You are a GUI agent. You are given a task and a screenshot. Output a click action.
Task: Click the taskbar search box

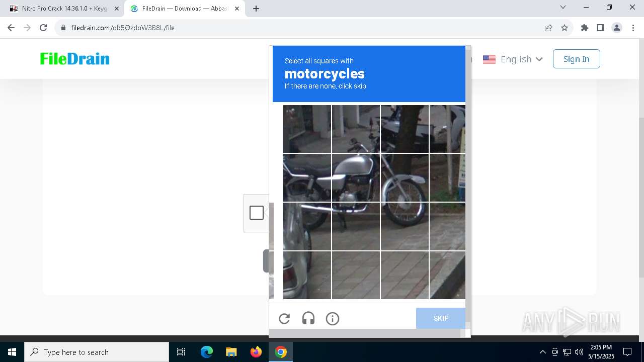97,352
